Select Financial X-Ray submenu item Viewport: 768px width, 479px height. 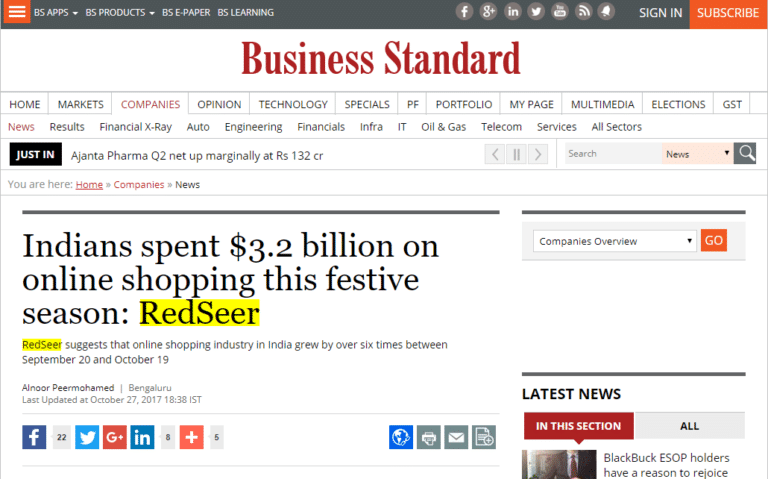click(x=135, y=127)
